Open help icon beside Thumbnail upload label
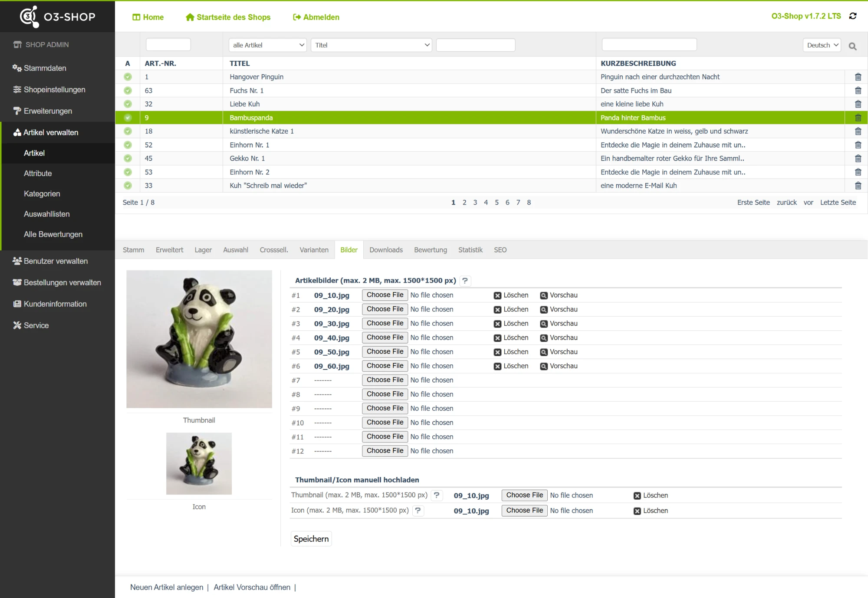 click(x=437, y=495)
